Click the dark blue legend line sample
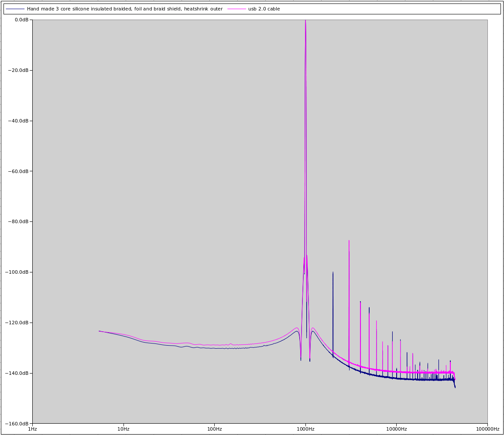Screen dimensions: 504x435 click(x=15, y=9)
